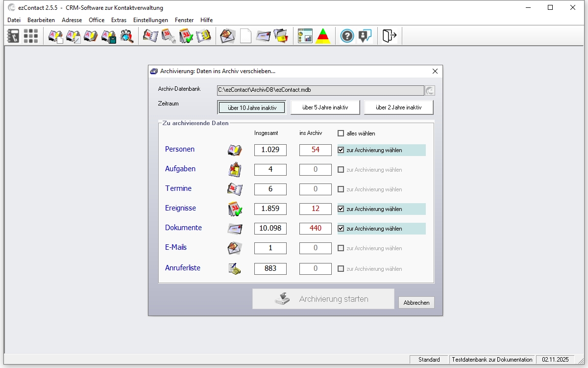588x368 pixels.
Task: Click the Dokumente envelope icon in dialog
Action: click(x=235, y=229)
